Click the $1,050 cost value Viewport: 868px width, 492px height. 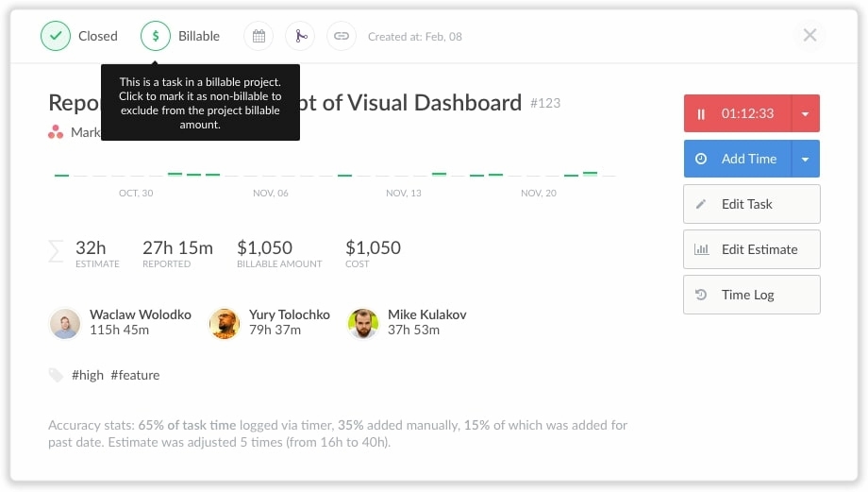coord(373,247)
